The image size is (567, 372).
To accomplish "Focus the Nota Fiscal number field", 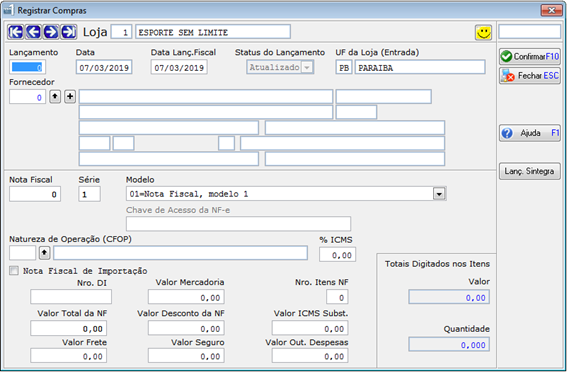I will pyautogui.click(x=35, y=194).
